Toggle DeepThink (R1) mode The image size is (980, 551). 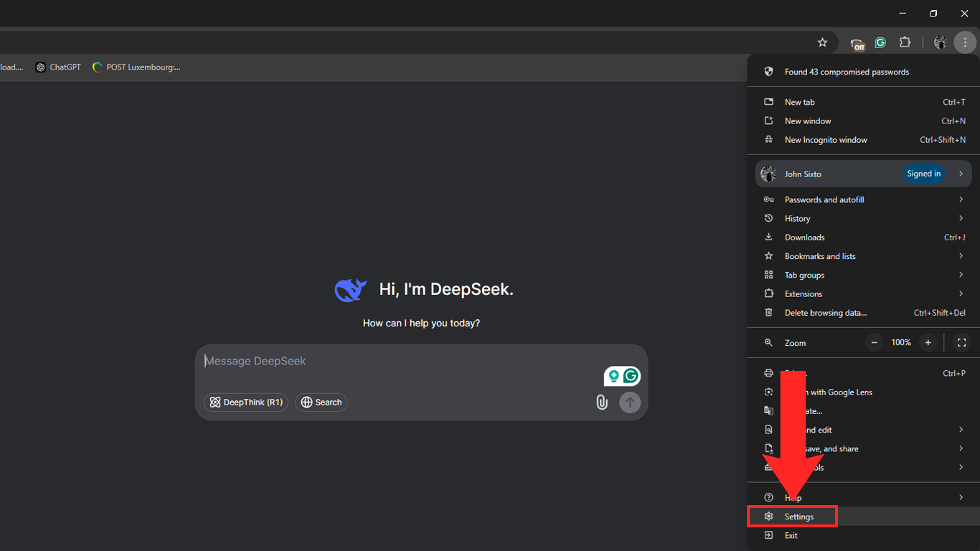pyautogui.click(x=246, y=402)
